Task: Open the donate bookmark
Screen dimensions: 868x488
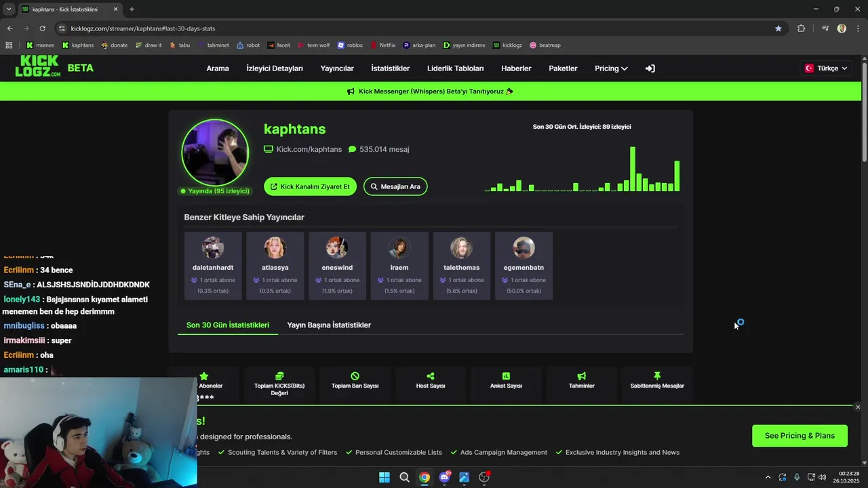Action: [x=114, y=45]
